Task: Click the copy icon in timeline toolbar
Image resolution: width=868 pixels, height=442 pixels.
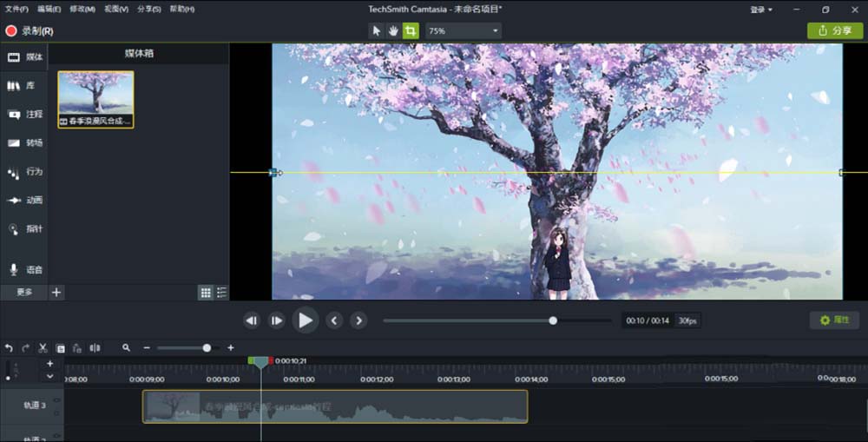Action: tap(61, 348)
